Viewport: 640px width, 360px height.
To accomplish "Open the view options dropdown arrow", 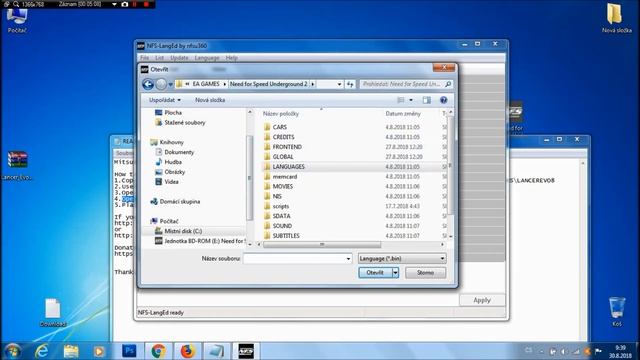I will pyautogui.click(x=411, y=100).
